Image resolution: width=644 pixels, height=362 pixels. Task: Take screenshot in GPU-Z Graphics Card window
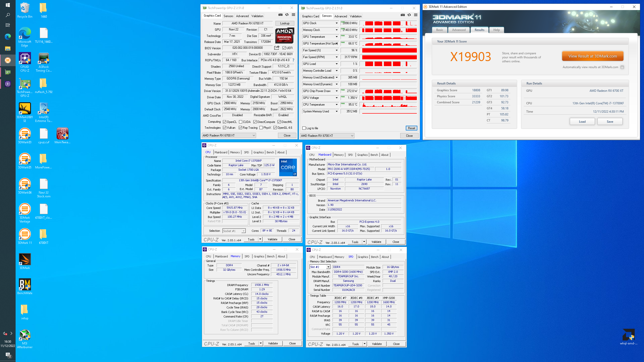point(280,15)
